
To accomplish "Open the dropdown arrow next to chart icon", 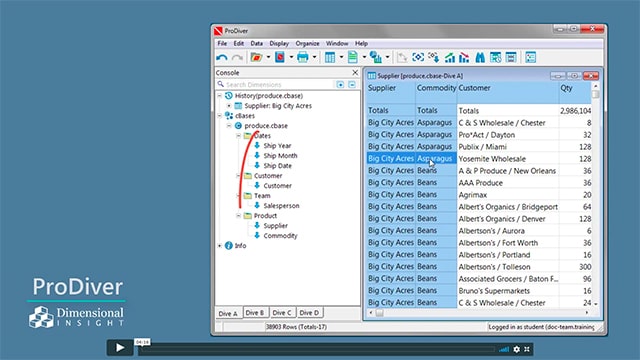I will pyautogui.click(x=387, y=58).
